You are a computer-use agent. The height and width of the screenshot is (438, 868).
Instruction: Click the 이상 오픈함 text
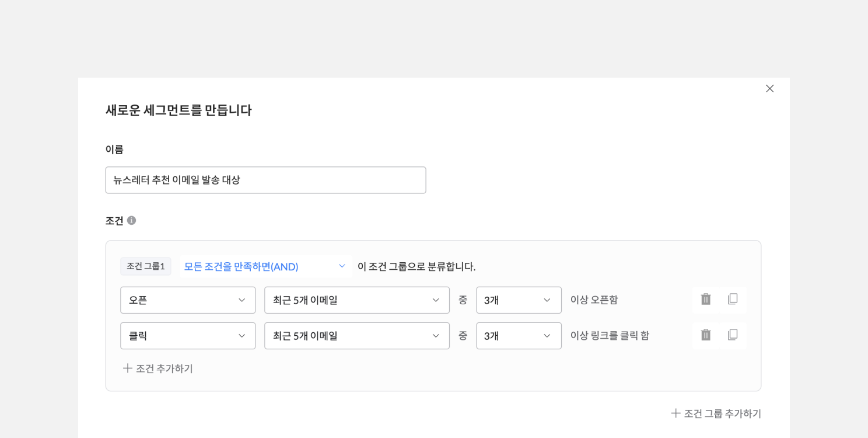pos(594,300)
